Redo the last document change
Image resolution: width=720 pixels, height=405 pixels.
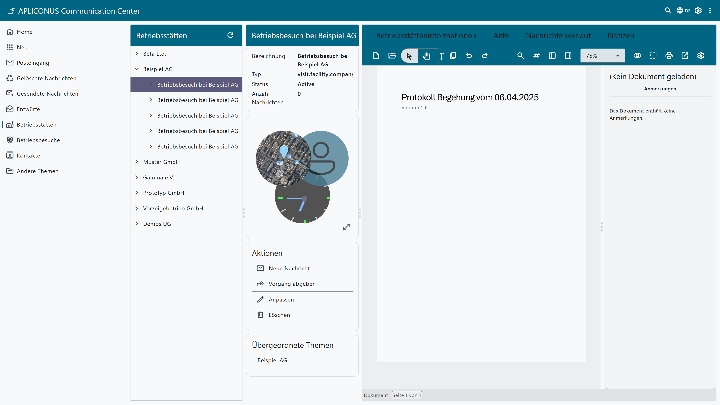click(x=484, y=56)
